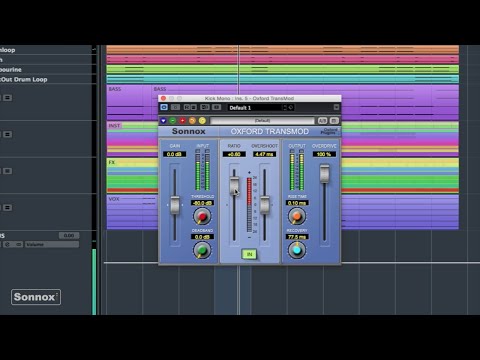Enable the Read automation button in plugin header
Image resolution: width=480 pixels, height=360 pixels.
(x=187, y=107)
